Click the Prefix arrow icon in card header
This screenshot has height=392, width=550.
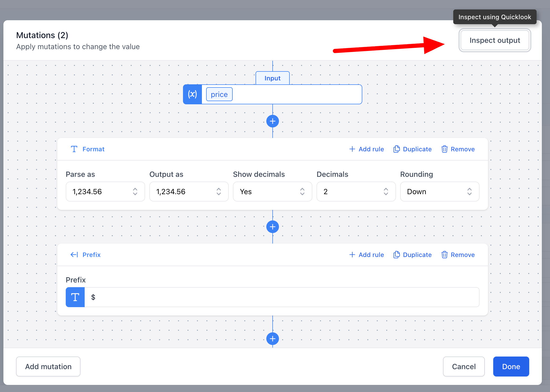pyautogui.click(x=74, y=255)
